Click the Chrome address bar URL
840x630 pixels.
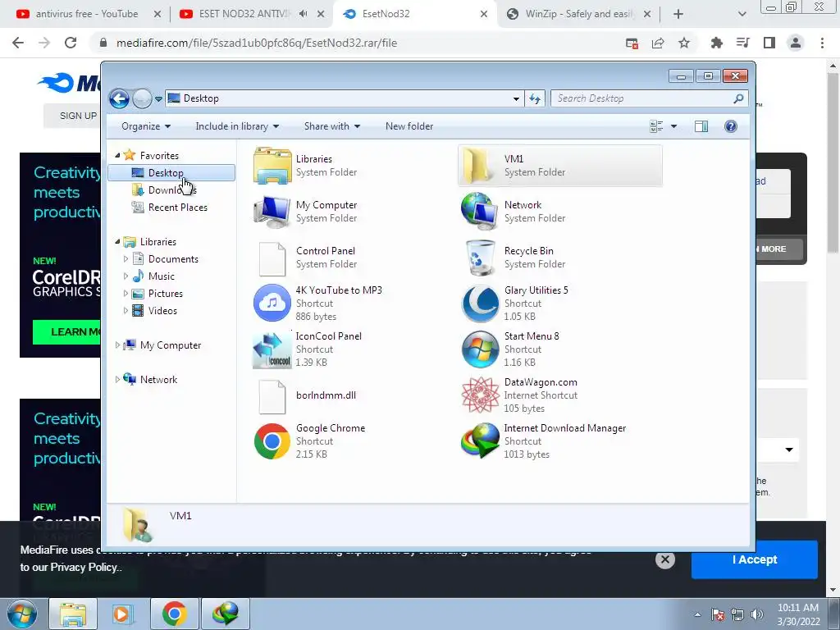[x=257, y=43]
